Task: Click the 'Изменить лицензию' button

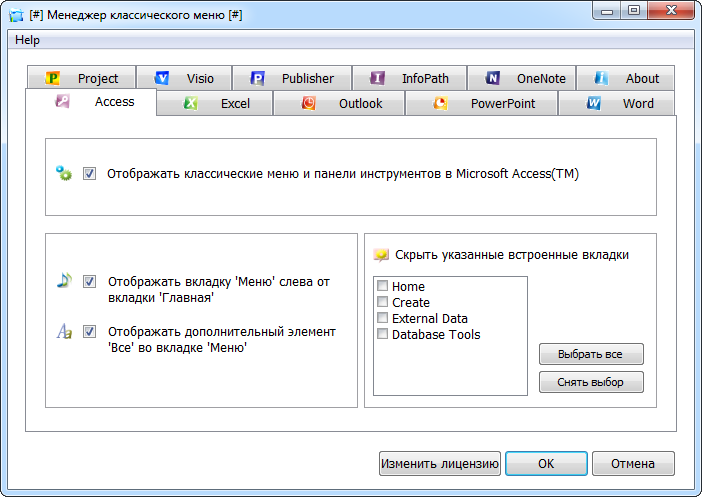Action: [440, 463]
